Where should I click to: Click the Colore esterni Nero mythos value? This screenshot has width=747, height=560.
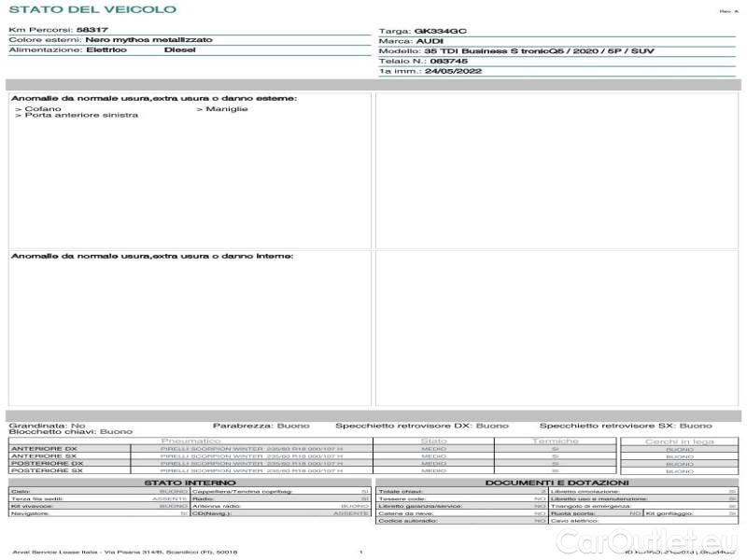[x=148, y=40]
